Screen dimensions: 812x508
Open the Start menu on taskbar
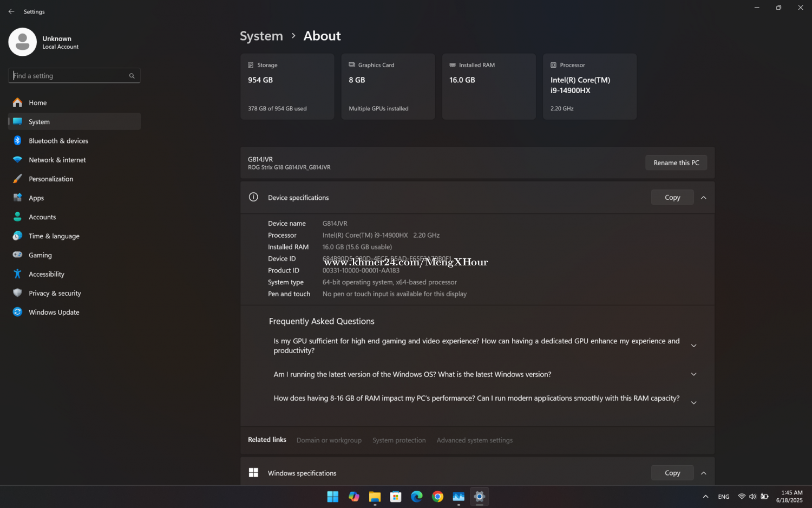tap(333, 497)
